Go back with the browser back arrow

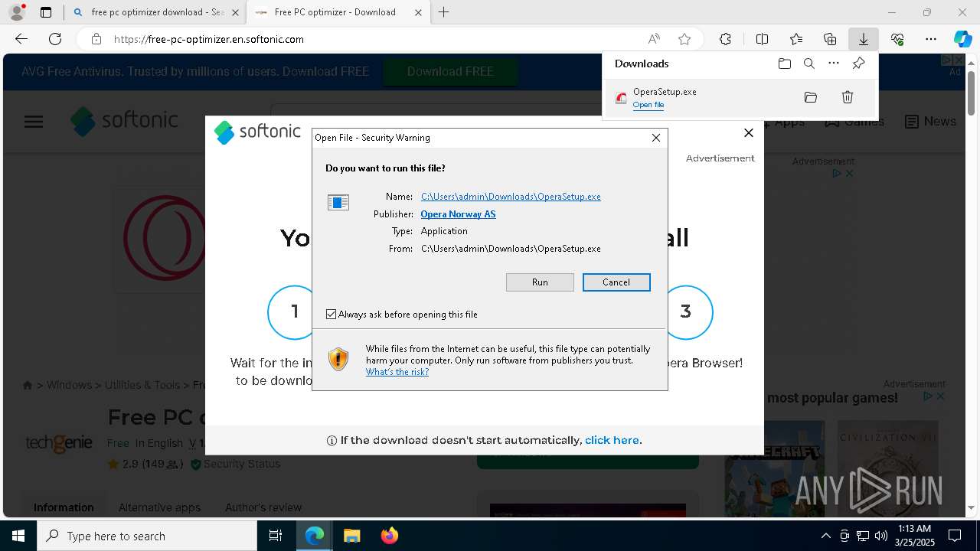[21, 39]
